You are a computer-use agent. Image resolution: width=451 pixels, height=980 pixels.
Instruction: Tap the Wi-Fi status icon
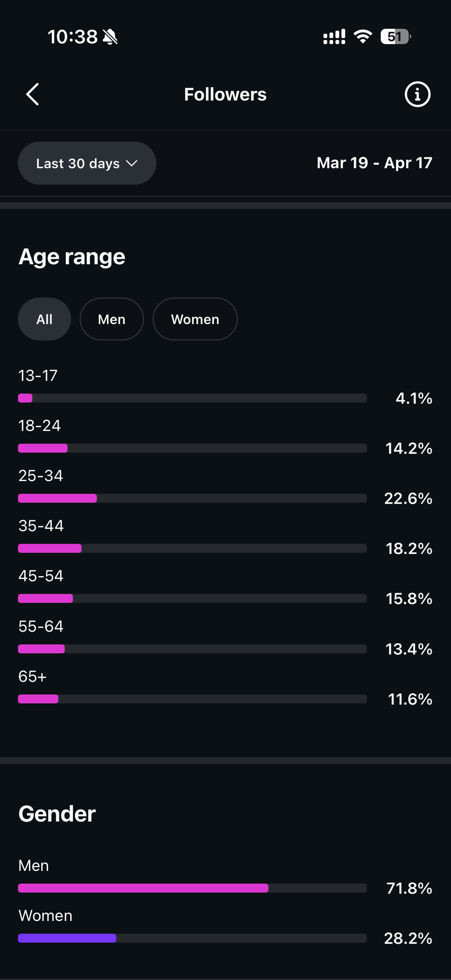(362, 37)
